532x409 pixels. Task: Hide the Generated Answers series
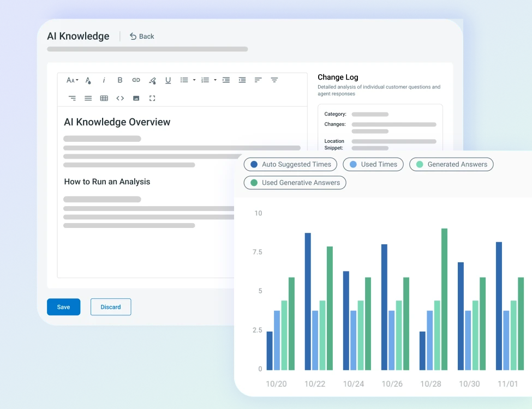451,164
